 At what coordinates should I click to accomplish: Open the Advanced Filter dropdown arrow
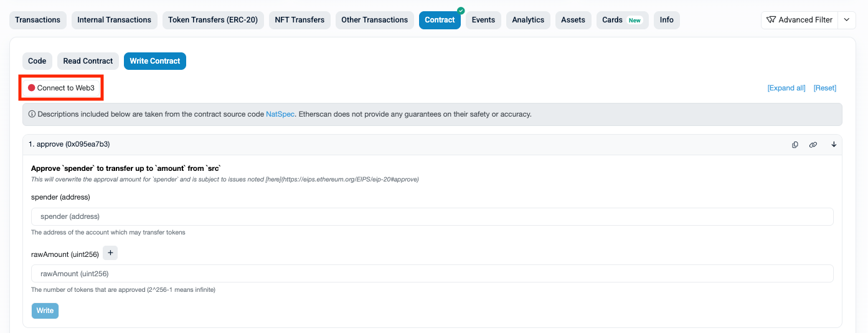(846, 20)
